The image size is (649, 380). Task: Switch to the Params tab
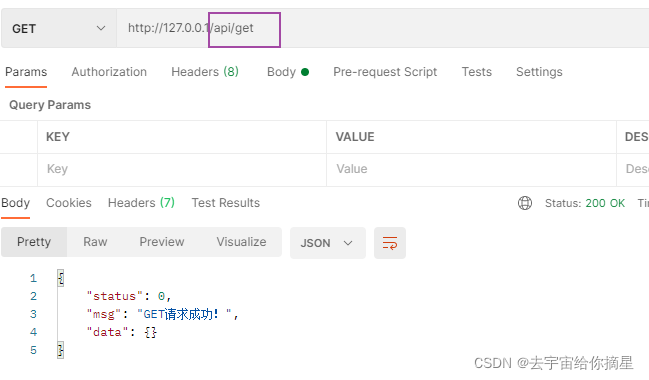pos(26,72)
